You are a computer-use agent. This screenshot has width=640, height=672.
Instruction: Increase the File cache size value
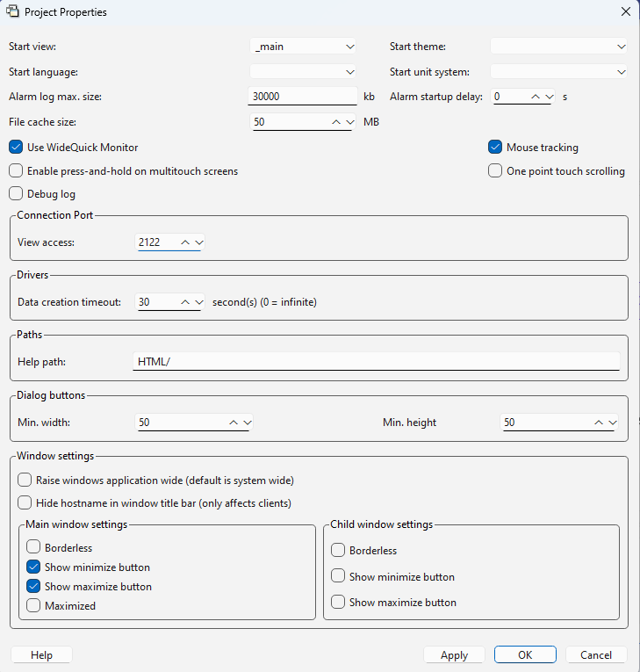pos(336,122)
